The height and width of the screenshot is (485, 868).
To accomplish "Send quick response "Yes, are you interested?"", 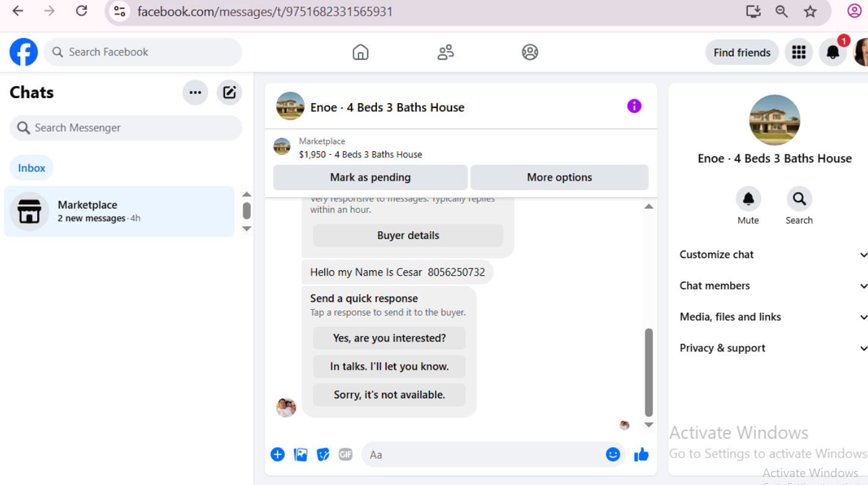I will coord(389,338).
